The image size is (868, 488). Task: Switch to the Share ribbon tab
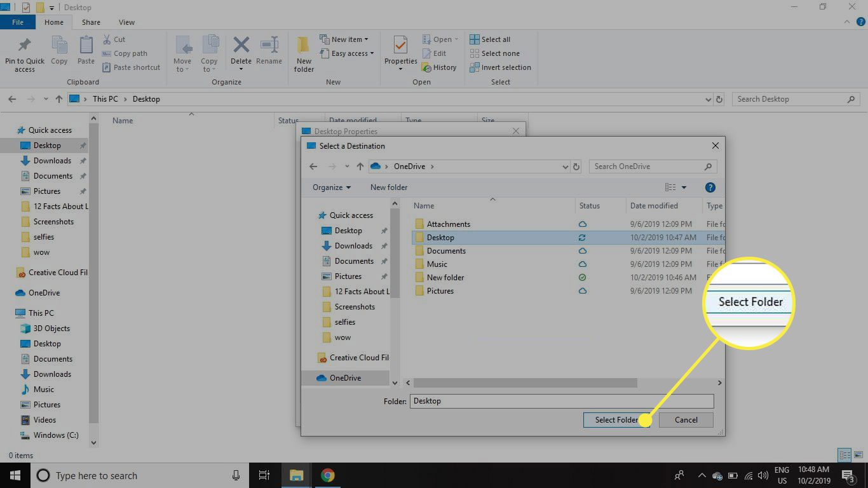click(x=91, y=22)
